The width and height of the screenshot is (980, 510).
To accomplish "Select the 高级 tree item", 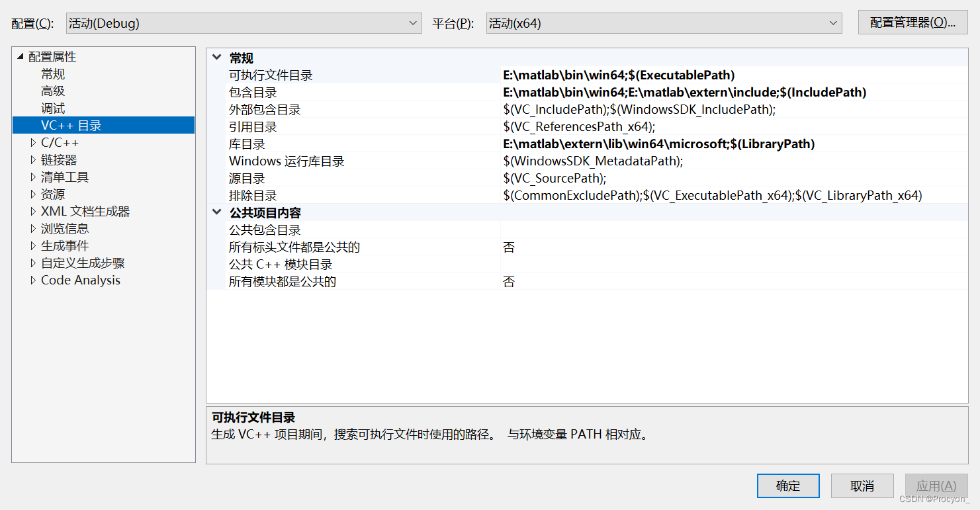I will tap(53, 90).
